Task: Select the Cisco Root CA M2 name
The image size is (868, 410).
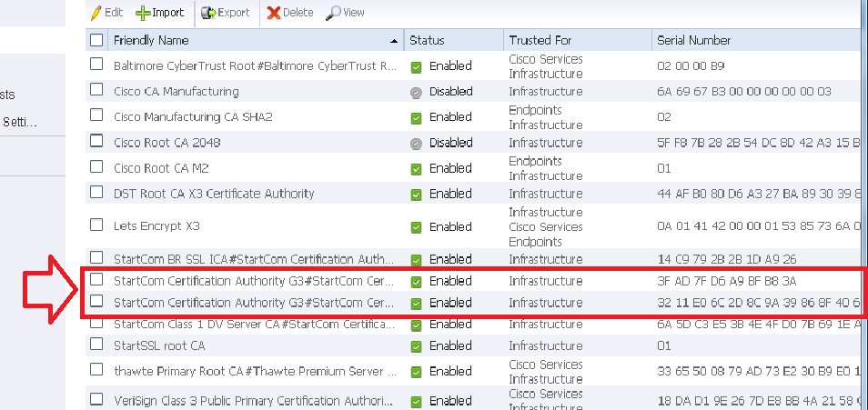Action: click(x=161, y=168)
